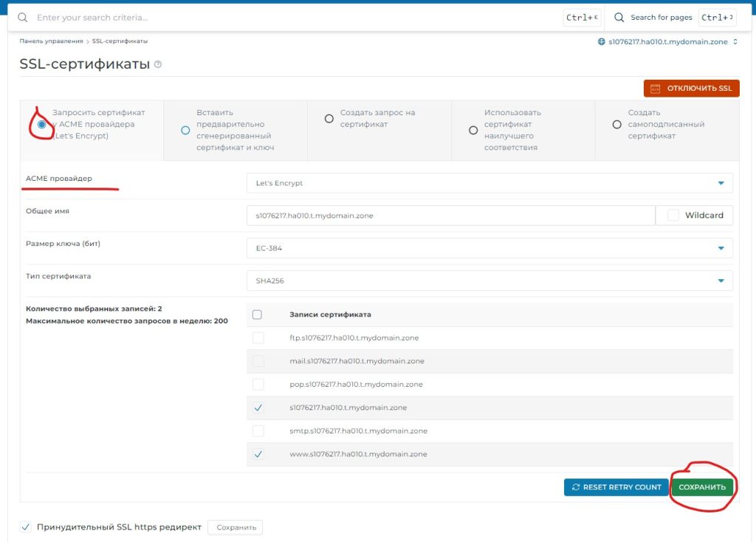
Task: Click the refresh icon on Reset Retry Count
Action: coord(576,487)
